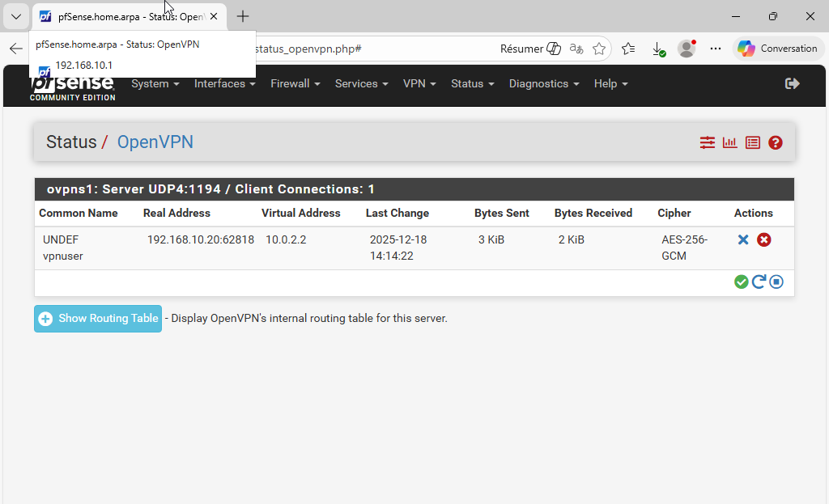Open the Copilot Conversation button
The height and width of the screenshot is (504, 829).
click(777, 49)
